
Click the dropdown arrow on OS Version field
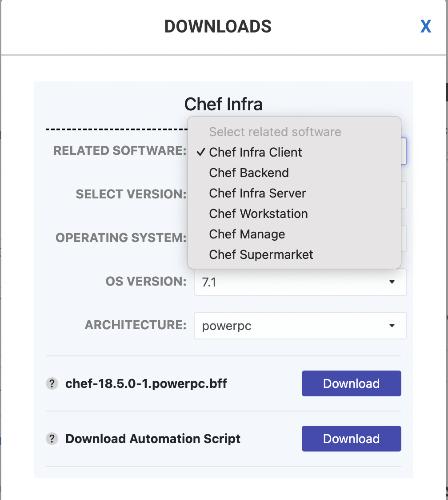(392, 282)
